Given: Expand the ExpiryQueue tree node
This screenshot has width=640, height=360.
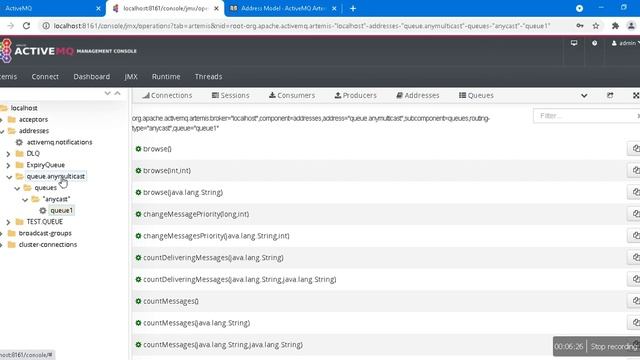Looking at the screenshot, I should (x=8, y=165).
